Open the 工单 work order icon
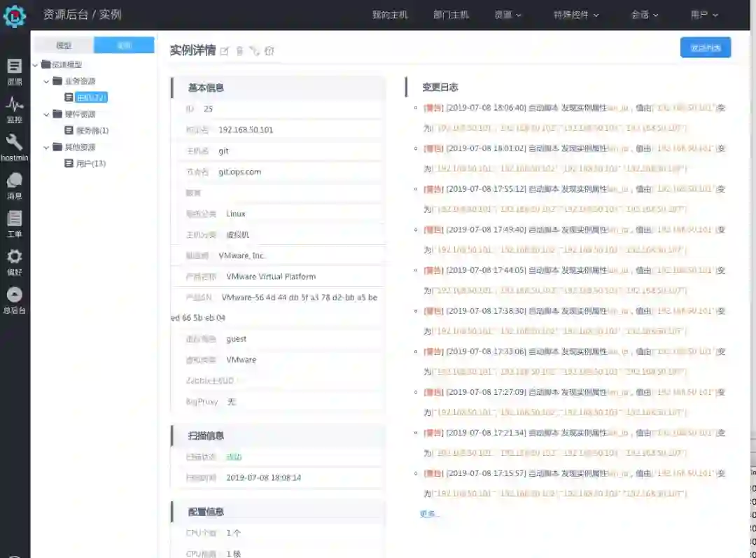This screenshot has height=558, width=756. pos(15,224)
